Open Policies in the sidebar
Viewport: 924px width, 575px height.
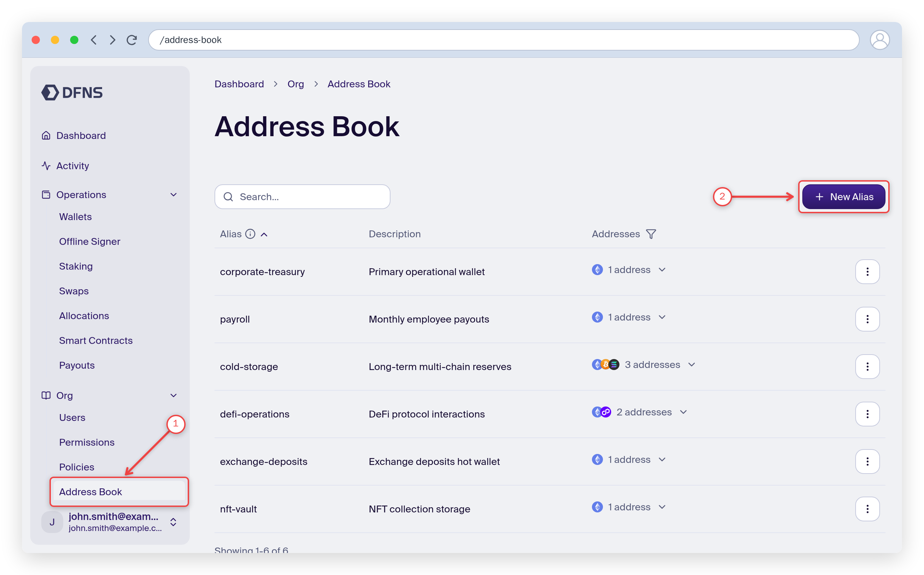(x=77, y=467)
